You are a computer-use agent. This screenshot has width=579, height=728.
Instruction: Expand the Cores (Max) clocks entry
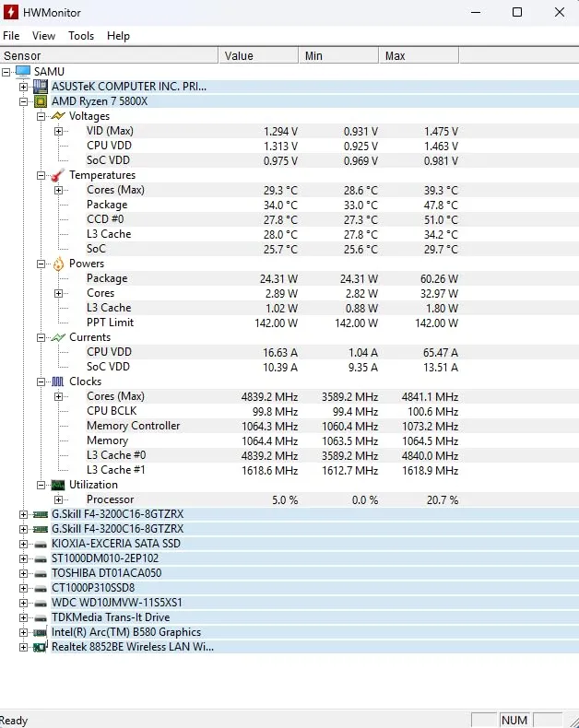pos(59,396)
